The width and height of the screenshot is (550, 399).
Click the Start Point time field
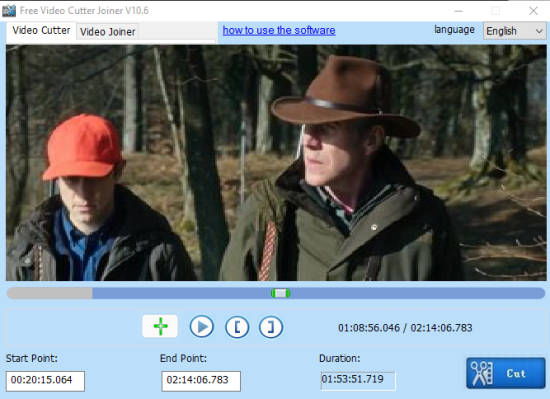(x=45, y=381)
